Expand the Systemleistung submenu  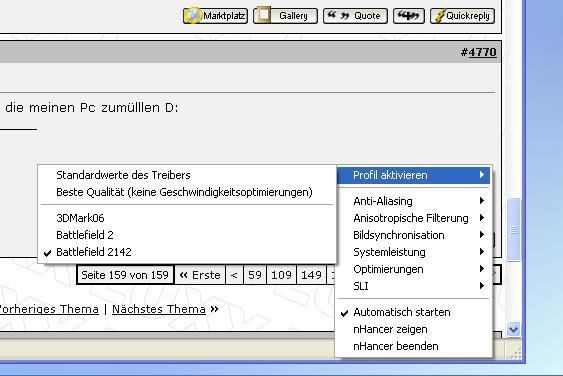[413, 252]
